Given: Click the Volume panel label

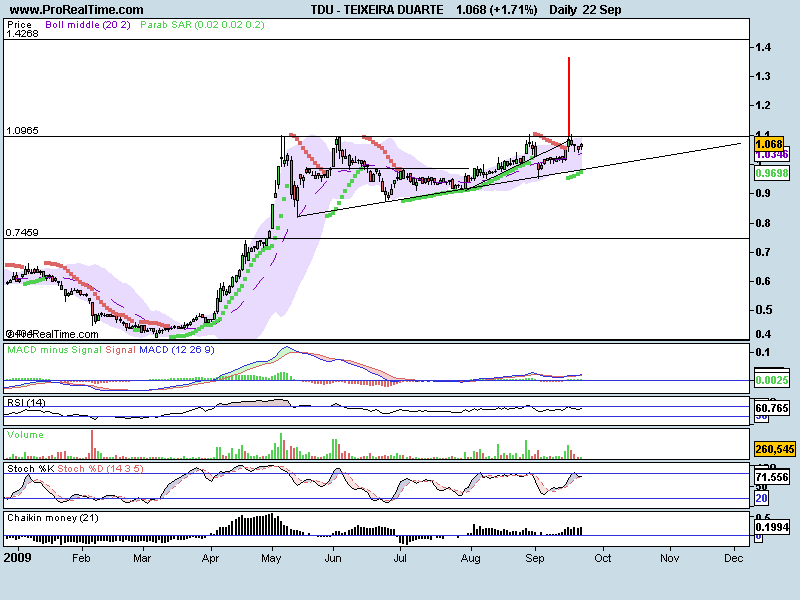Looking at the screenshot, I should (x=25, y=435).
